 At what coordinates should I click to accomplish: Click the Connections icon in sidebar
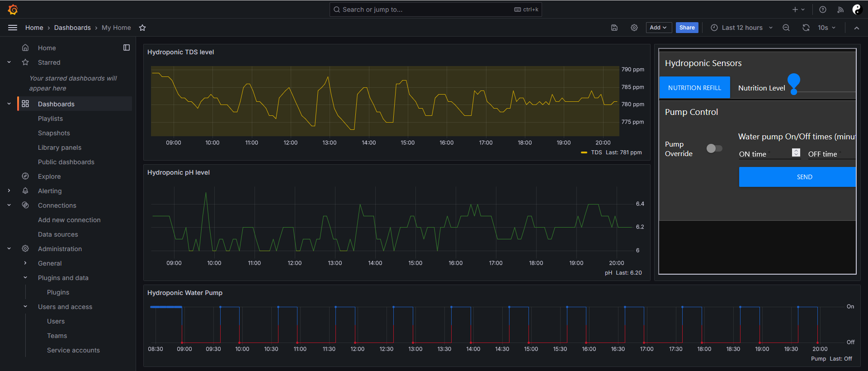coord(25,205)
